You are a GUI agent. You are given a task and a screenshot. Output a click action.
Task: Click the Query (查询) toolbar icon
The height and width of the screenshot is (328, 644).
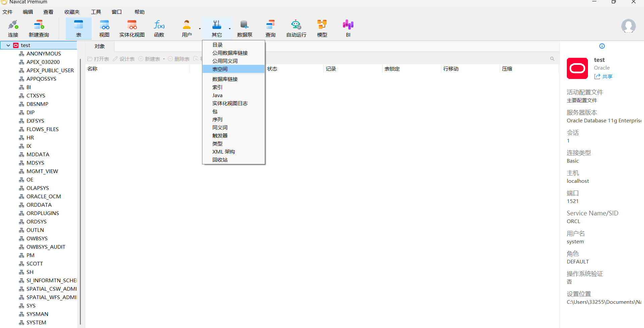click(270, 28)
